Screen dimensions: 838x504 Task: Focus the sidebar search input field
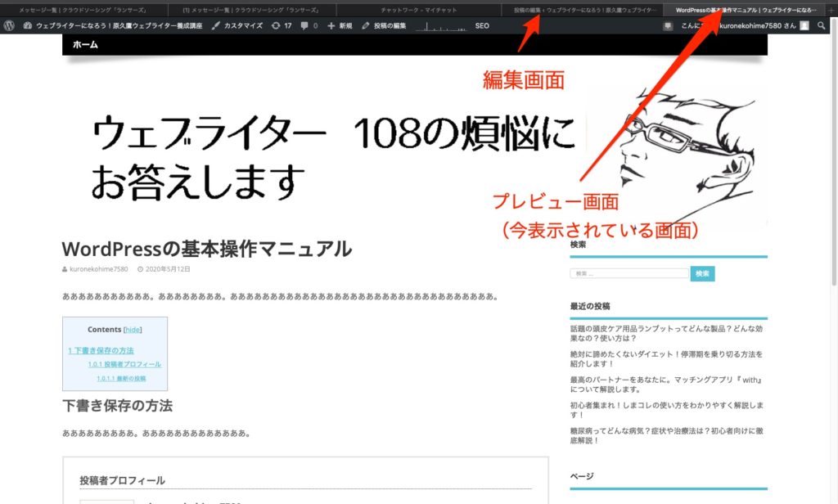[629, 273]
